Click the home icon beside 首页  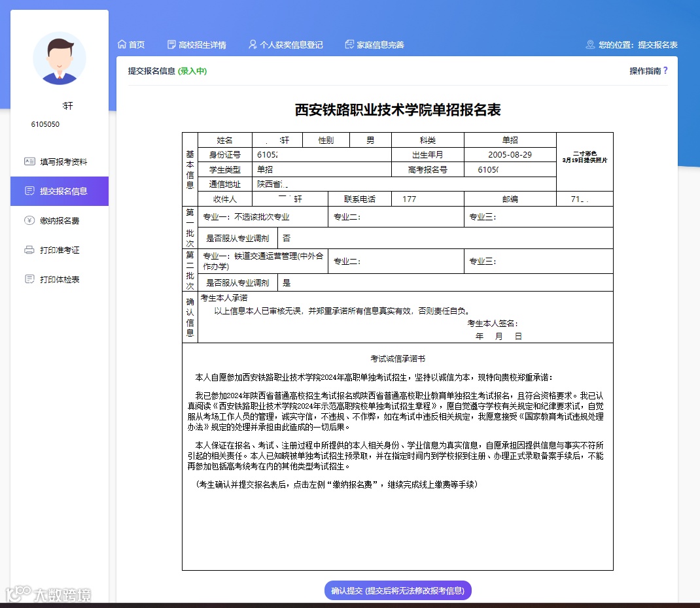pos(122,44)
